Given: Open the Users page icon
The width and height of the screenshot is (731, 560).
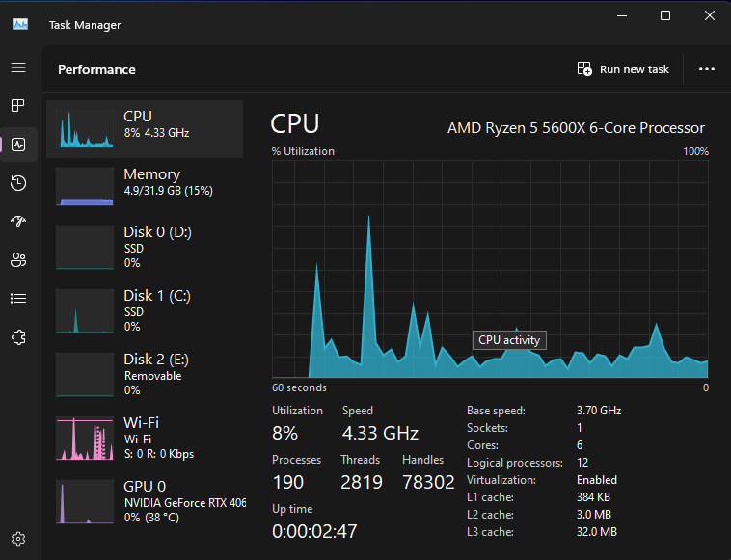Looking at the screenshot, I should [x=18, y=260].
